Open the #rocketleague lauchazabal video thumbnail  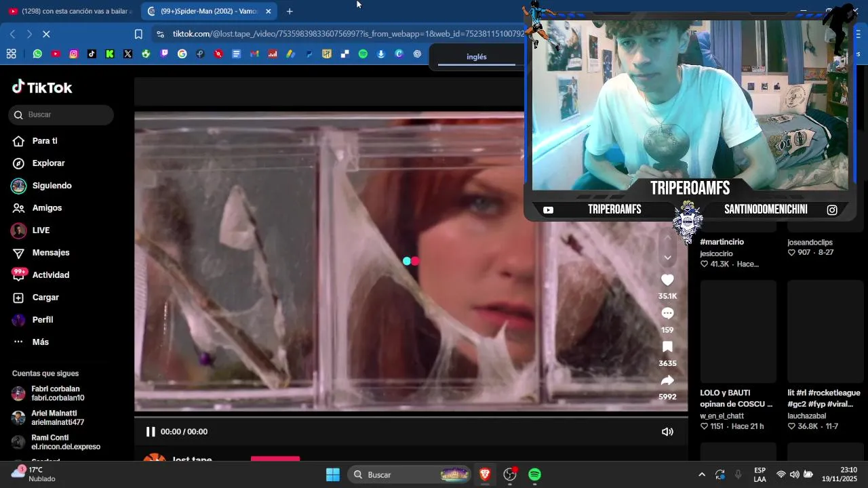click(x=825, y=332)
